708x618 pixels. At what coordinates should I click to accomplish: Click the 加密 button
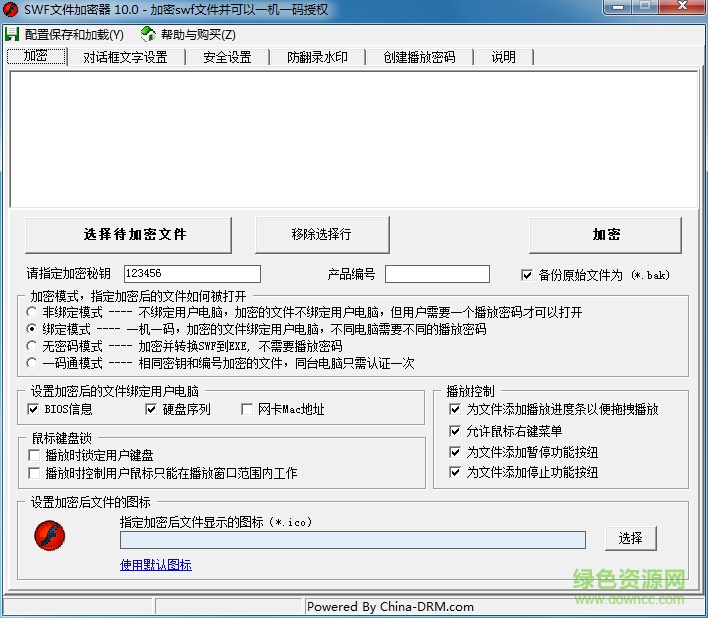pos(605,234)
